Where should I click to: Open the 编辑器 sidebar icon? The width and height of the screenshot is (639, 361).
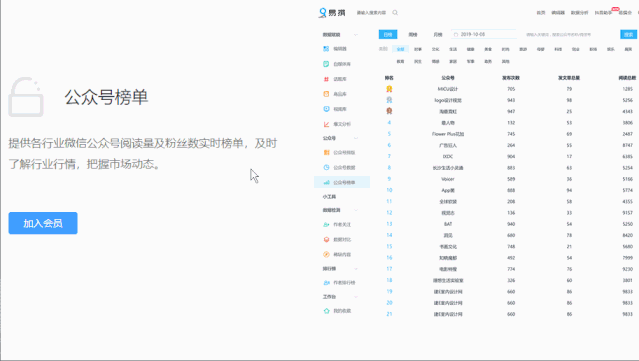[326, 49]
